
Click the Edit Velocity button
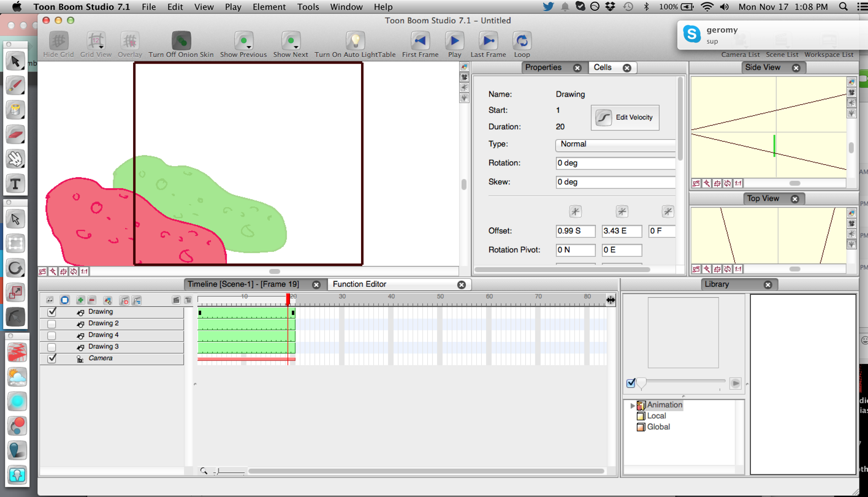point(625,117)
